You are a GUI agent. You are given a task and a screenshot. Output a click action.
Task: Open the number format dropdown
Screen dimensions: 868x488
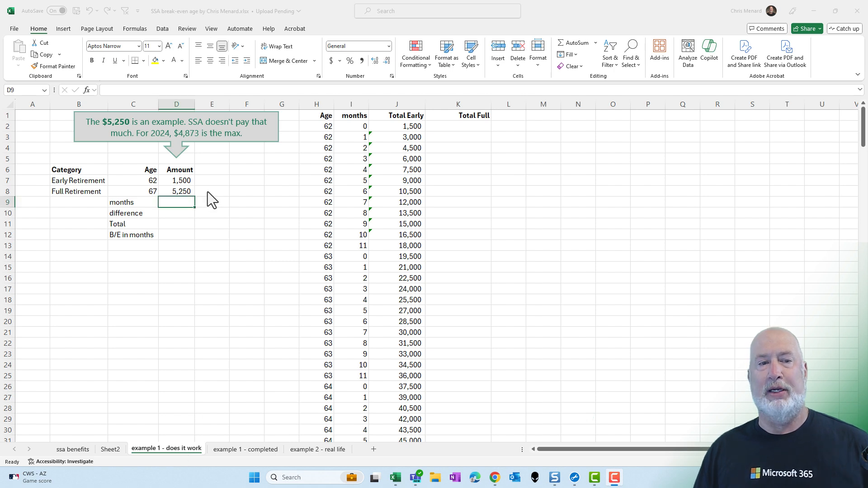pos(388,46)
